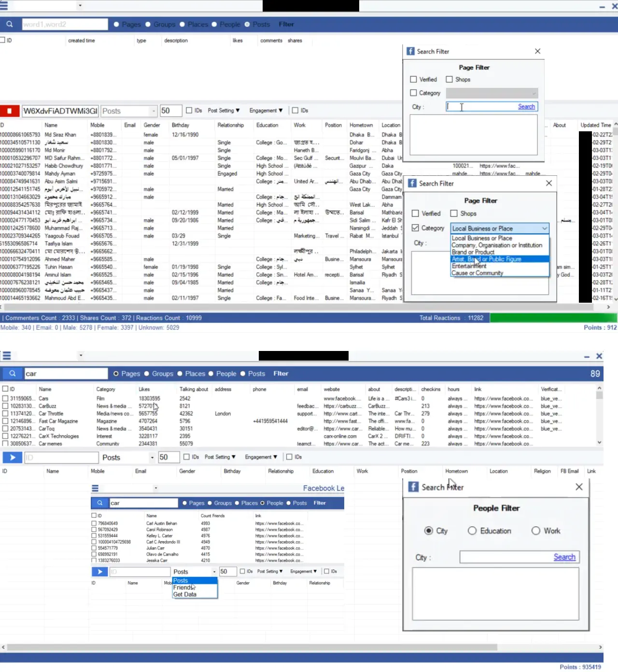Open the top-left hamburger menu
Image resolution: width=618 pixels, height=672 pixels.
[4, 6]
